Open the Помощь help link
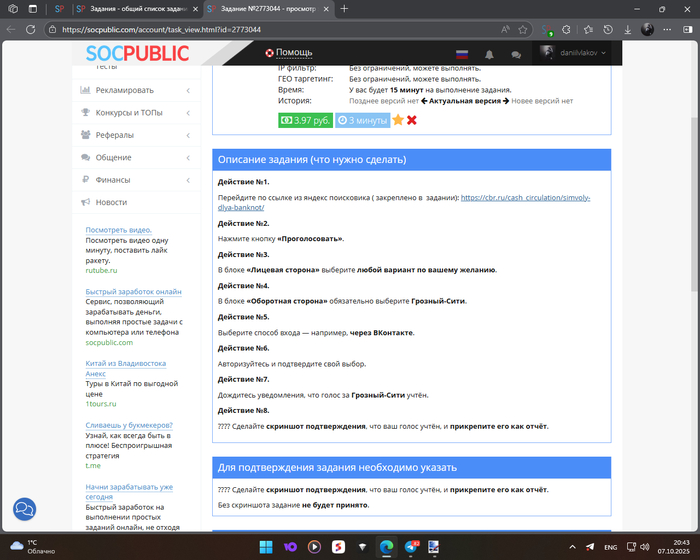The height and width of the screenshot is (560, 700). 289,53
